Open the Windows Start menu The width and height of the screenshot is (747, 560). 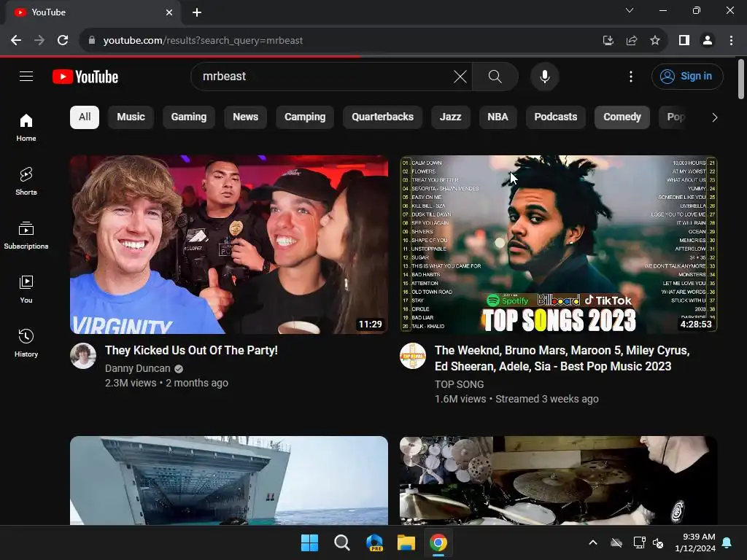[309, 542]
